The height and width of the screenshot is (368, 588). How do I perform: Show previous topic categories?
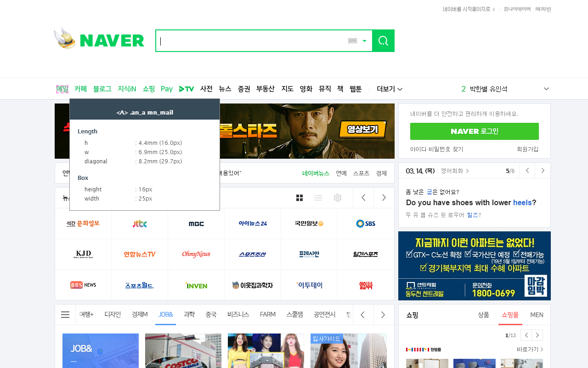pyautogui.click(x=363, y=315)
